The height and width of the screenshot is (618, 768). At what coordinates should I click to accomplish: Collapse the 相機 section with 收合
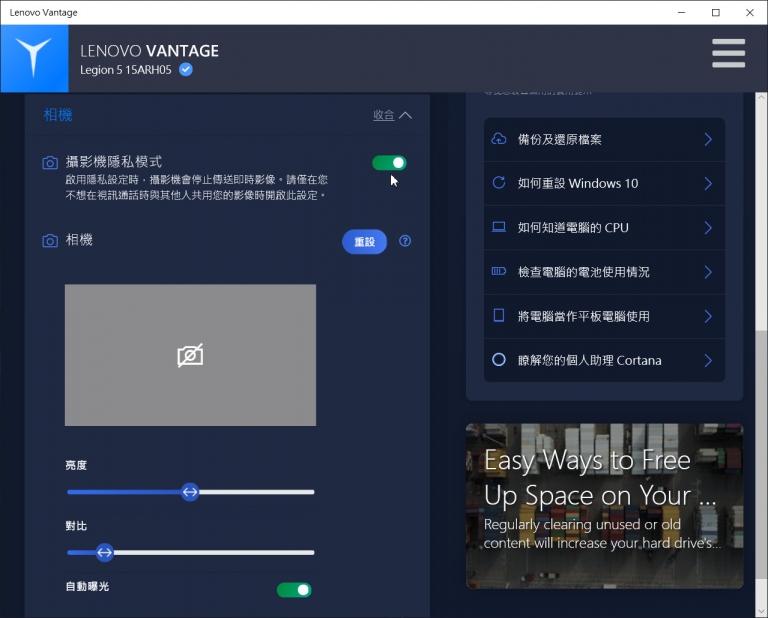click(x=384, y=115)
